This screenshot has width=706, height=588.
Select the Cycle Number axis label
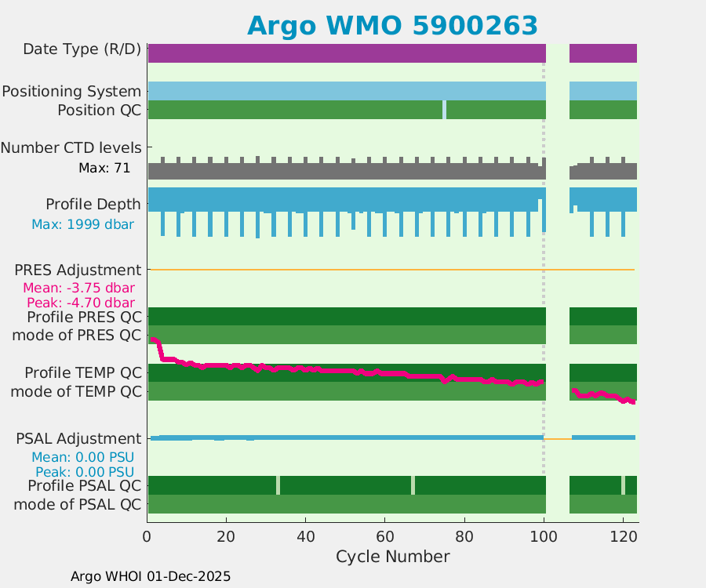tap(392, 557)
